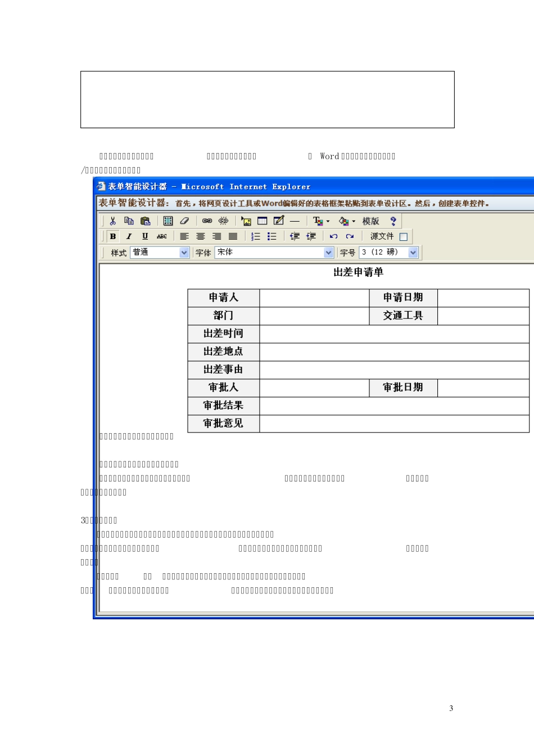Viewport: 534px width, 756px height.
Task: Toggle Bold formatting button
Action: pyautogui.click(x=113, y=236)
